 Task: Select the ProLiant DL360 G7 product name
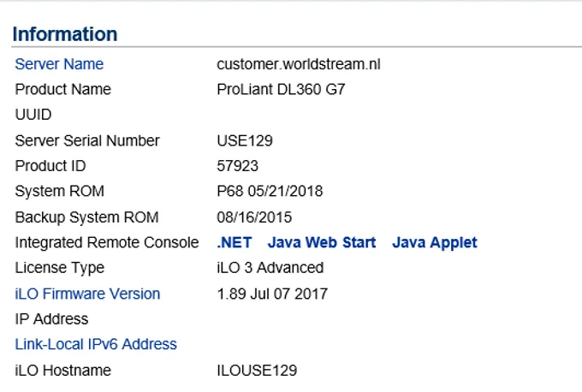[281, 90]
